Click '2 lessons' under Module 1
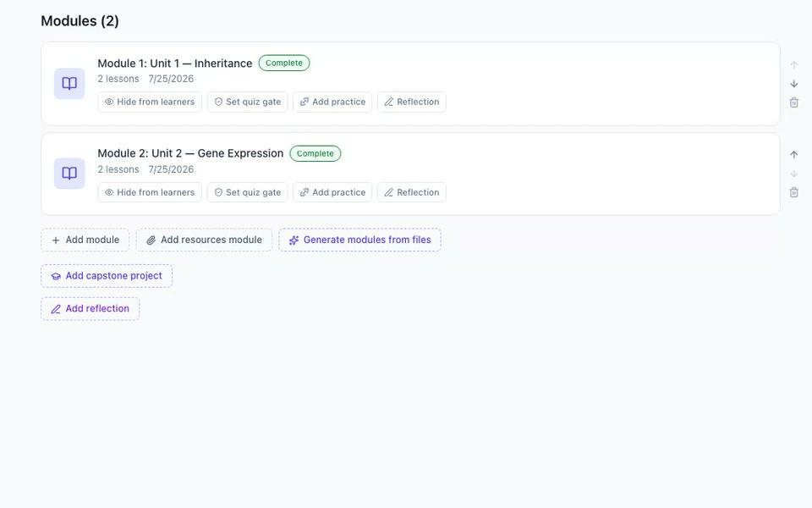 (x=118, y=79)
